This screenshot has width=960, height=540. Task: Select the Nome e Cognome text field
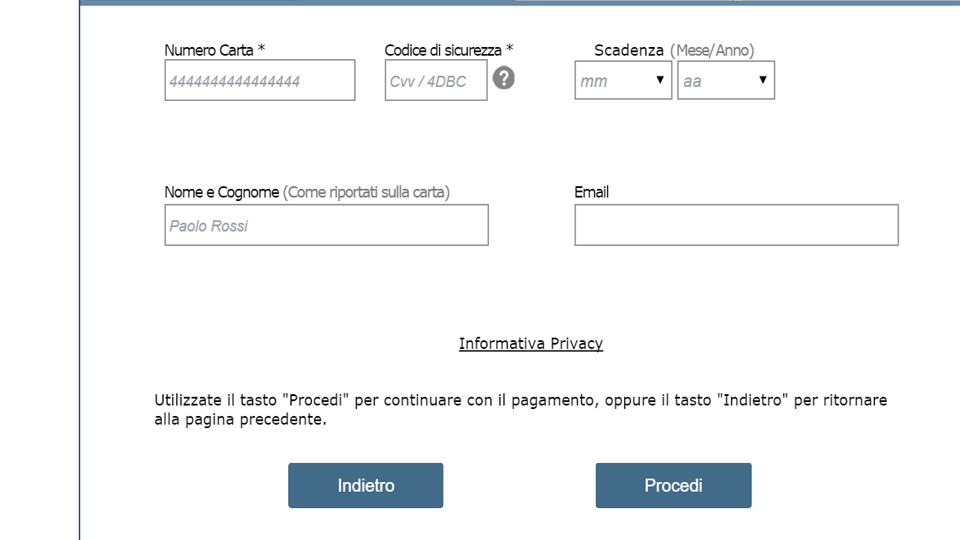(326, 225)
